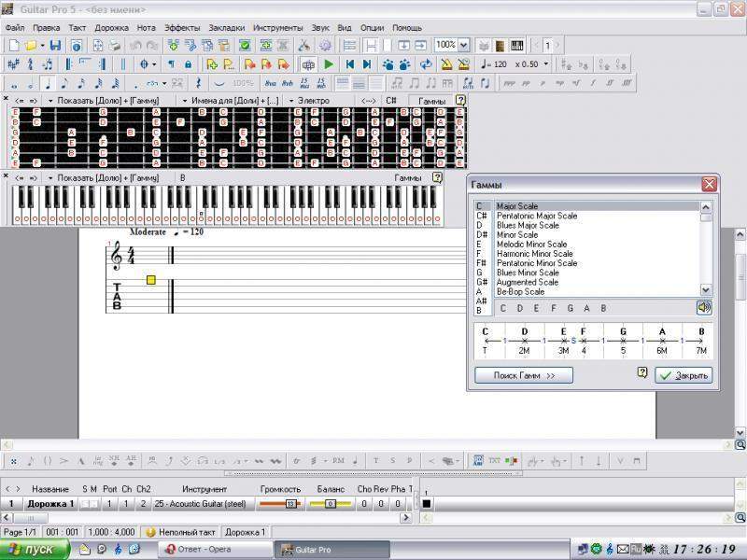Open the 100% zoom dropdown
The width and height of the screenshot is (747, 560).
464,45
